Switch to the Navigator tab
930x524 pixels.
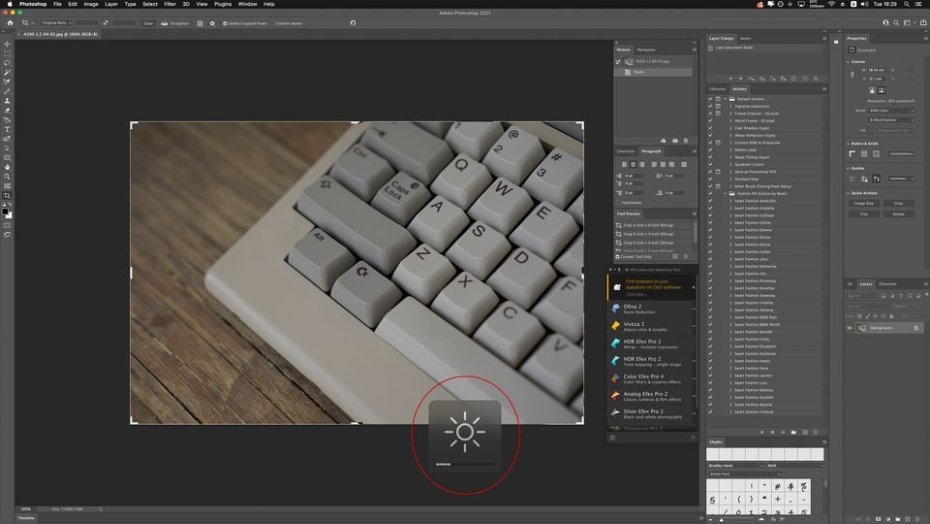646,50
